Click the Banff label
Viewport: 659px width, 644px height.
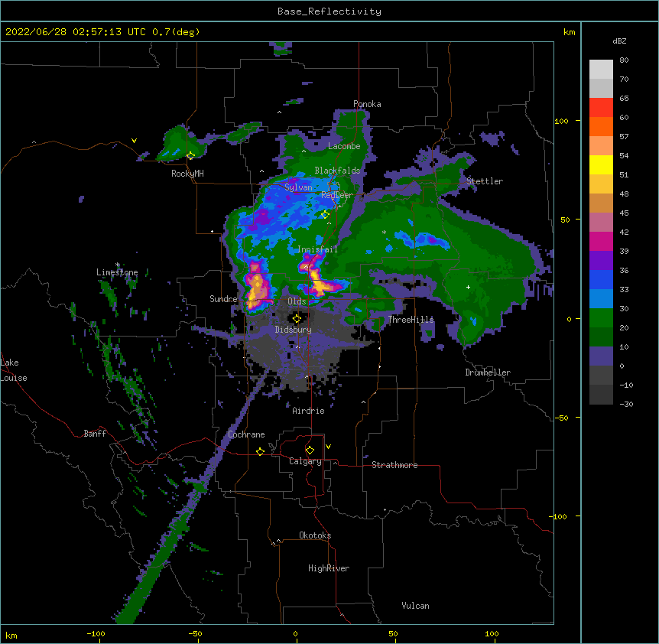pos(95,434)
